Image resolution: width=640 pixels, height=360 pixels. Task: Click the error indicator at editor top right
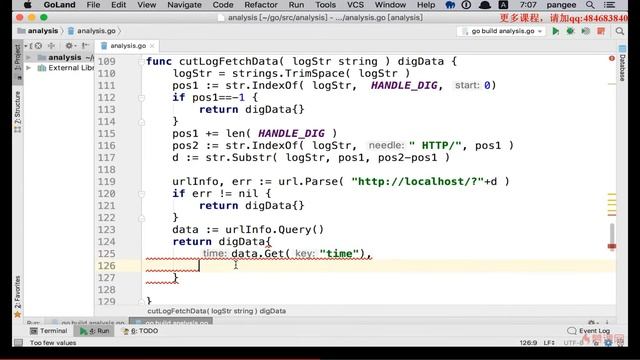pos(611,58)
